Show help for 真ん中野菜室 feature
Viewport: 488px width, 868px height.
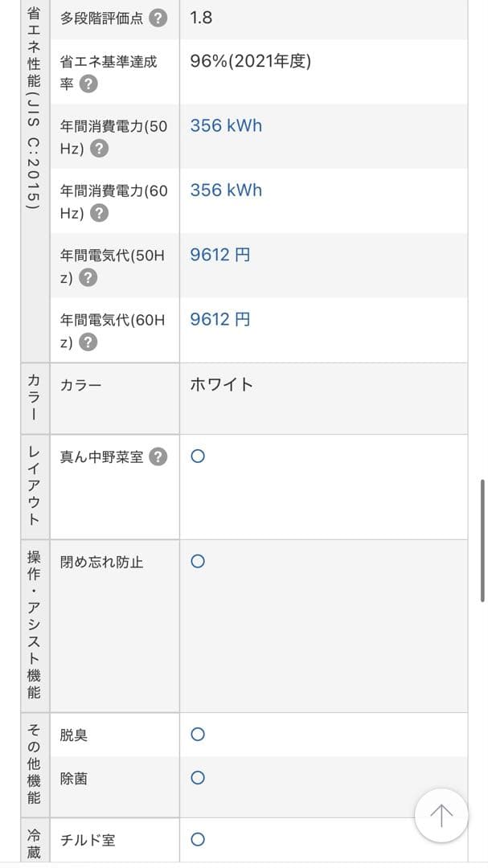pos(157,456)
